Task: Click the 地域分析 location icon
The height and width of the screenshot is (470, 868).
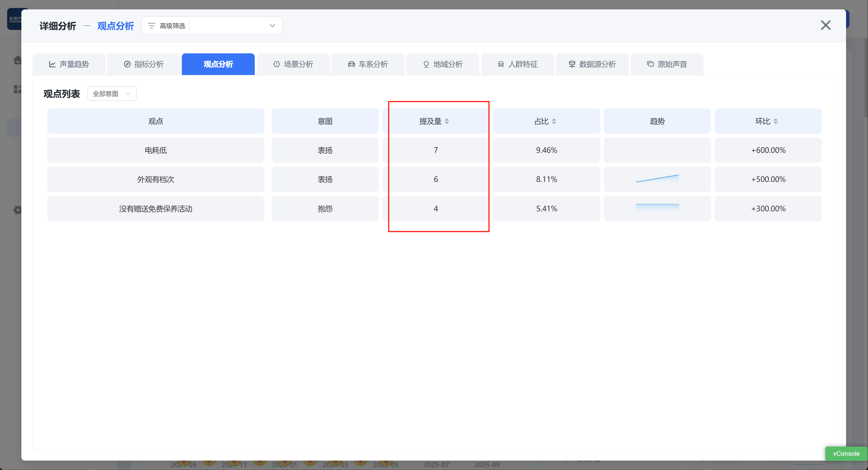Action: (426, 64)
